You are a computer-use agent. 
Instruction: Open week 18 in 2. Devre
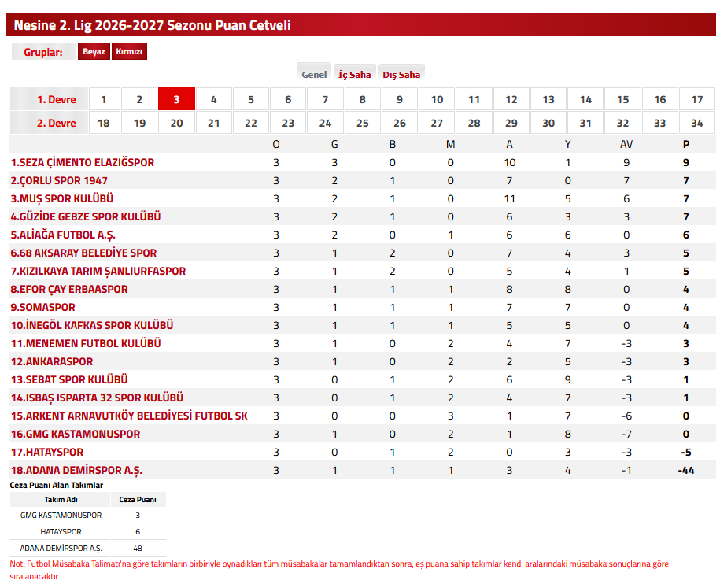coord(104,123)
